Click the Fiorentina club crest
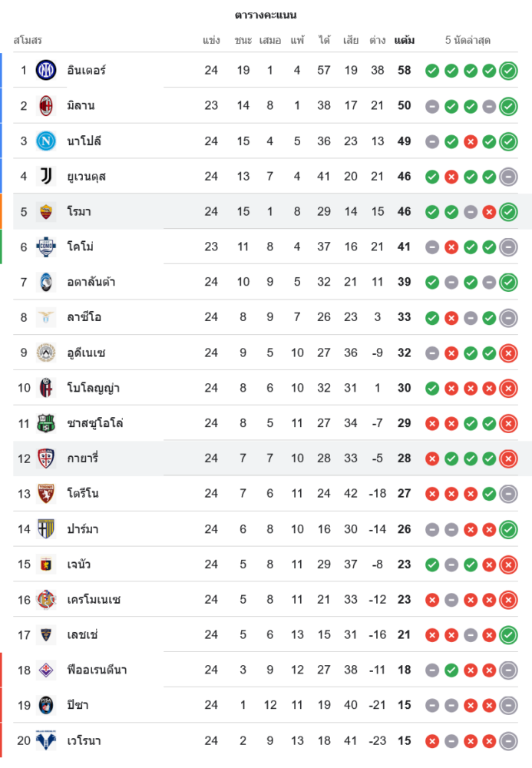 46,670
